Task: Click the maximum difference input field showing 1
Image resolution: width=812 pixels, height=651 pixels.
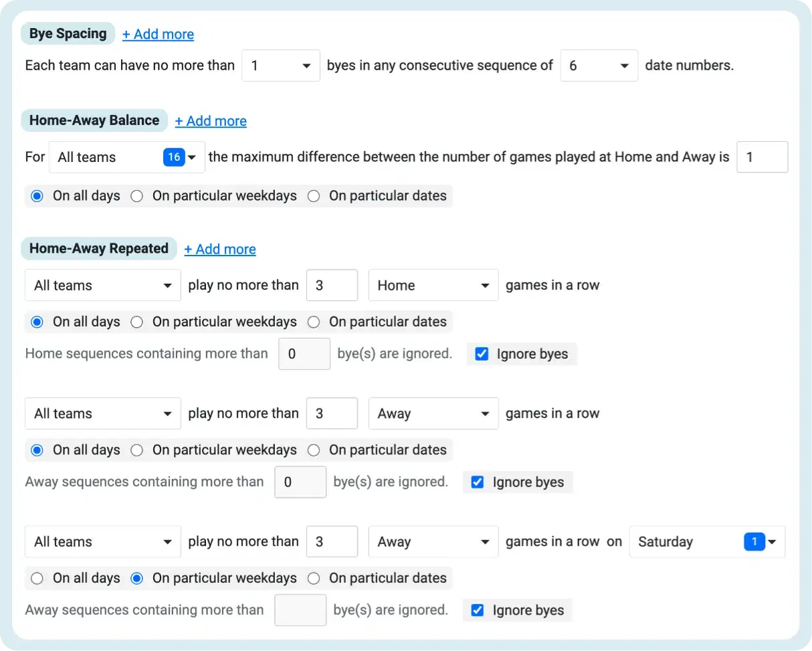Action: 763,157
